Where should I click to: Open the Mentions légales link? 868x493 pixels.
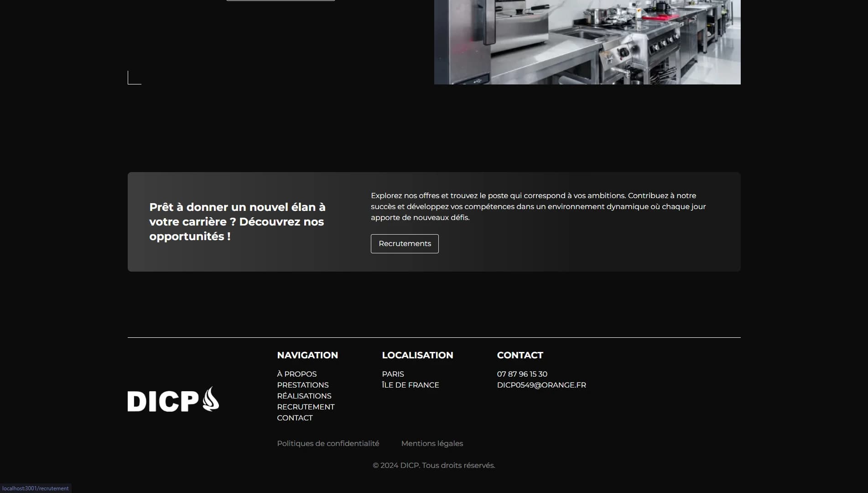point(431,443)
